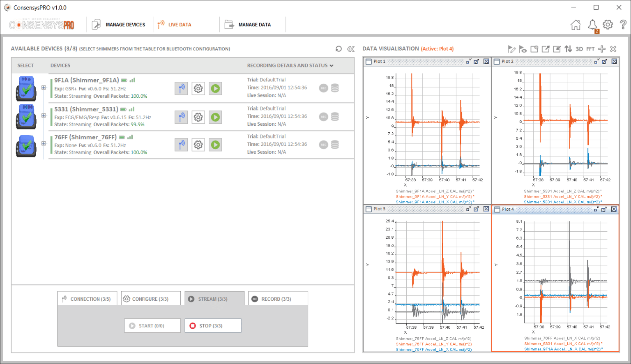The height and width of the screenshot is (364, 631).
Task: Open the notifications bell icon
Action: click(x=592, y=25)
